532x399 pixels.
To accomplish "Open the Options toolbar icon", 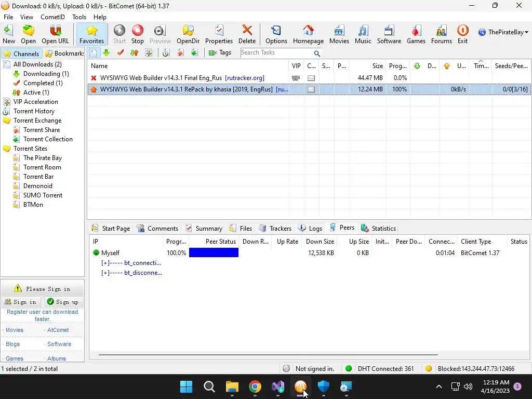I will click(276, 34).
